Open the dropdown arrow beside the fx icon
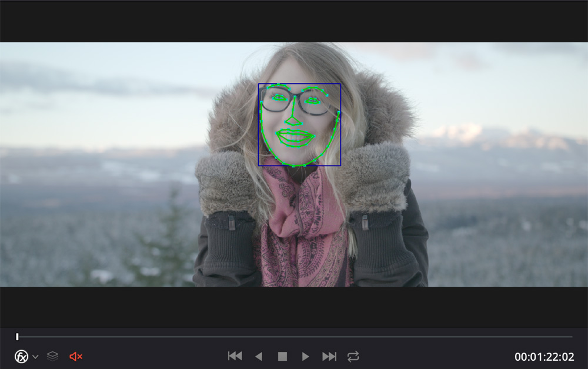The image size is (588, 369). tap(35, 357)
